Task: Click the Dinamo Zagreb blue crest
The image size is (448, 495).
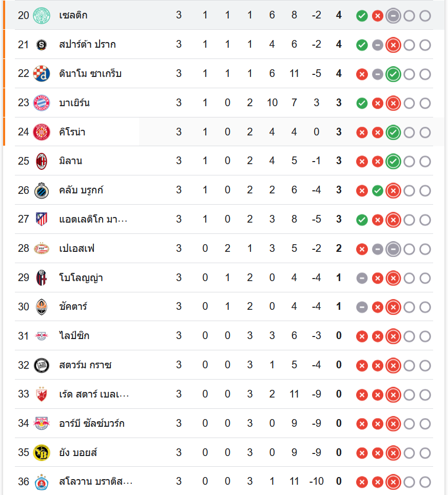Action: coord(42,74)
